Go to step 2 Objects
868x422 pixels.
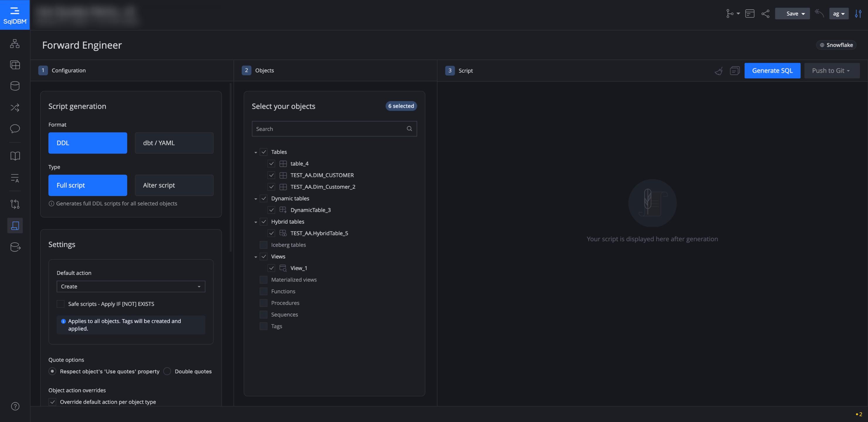click(x=258, y=70)
